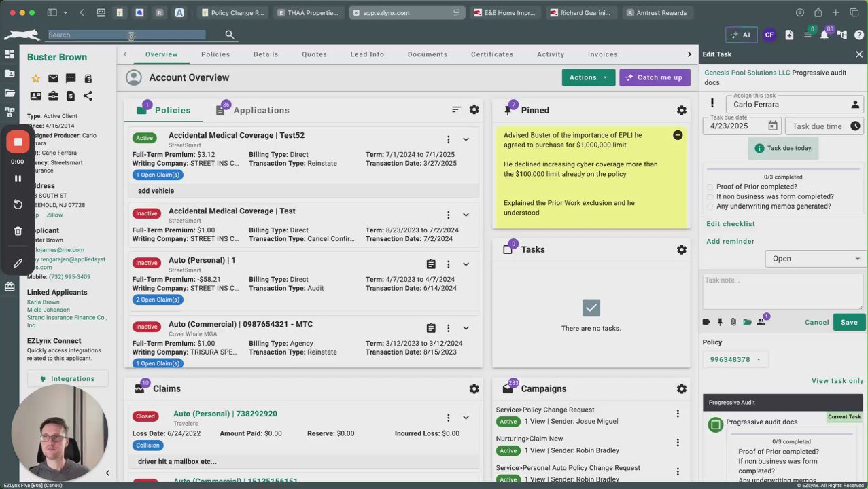The image size is (868, 489).
Task: Open the task list icon with badge 8
Action: (807, 35)
